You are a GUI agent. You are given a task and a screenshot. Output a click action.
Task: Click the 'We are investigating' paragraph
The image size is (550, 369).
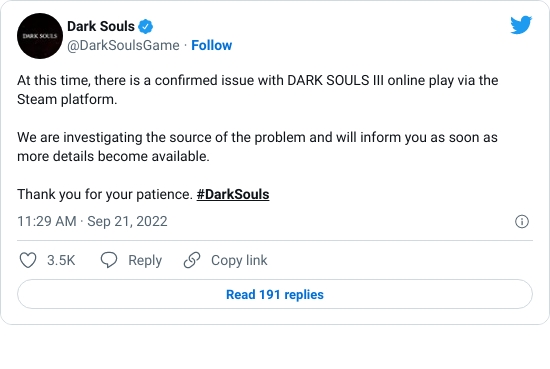[257, 147]
